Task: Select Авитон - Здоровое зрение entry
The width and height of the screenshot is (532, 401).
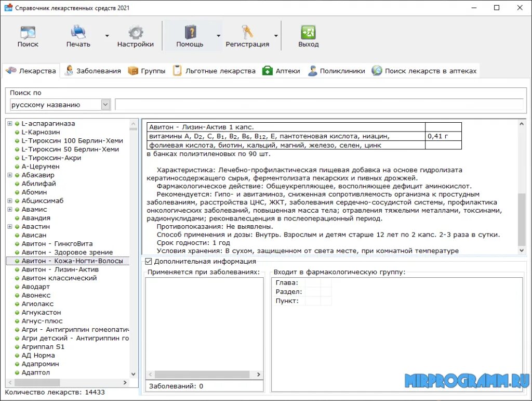Action: point(67,252)
